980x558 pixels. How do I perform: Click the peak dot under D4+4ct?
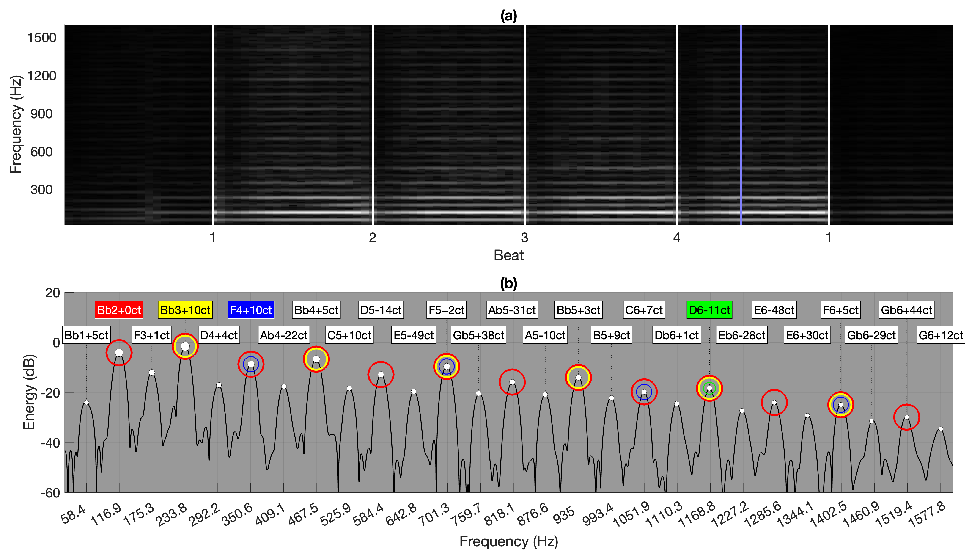pyautogui.click(x=219, y=385)
